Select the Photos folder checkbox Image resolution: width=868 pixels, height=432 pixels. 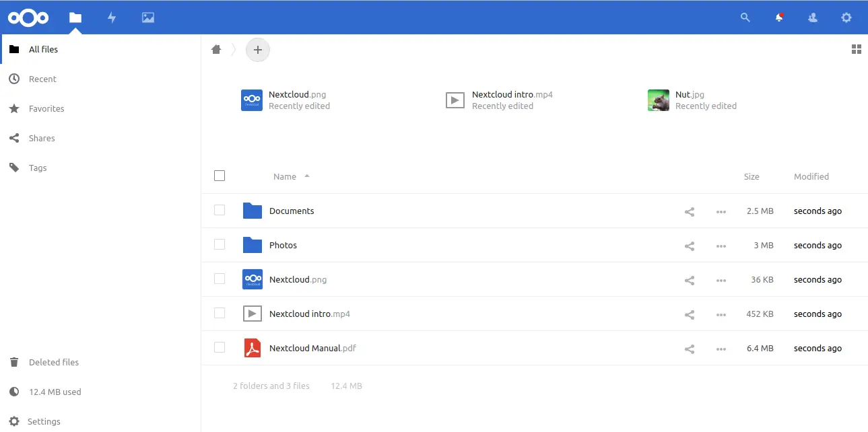(x=220, y=244)
